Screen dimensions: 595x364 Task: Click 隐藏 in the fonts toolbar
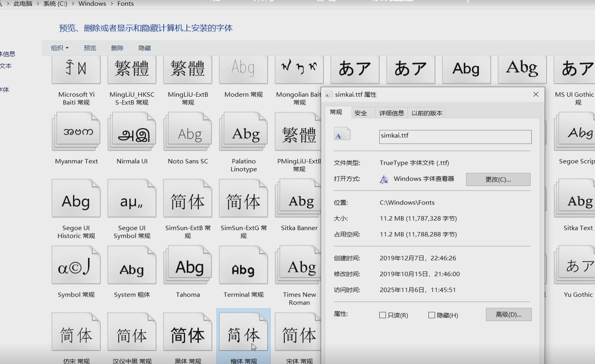(x=145, y=48)
